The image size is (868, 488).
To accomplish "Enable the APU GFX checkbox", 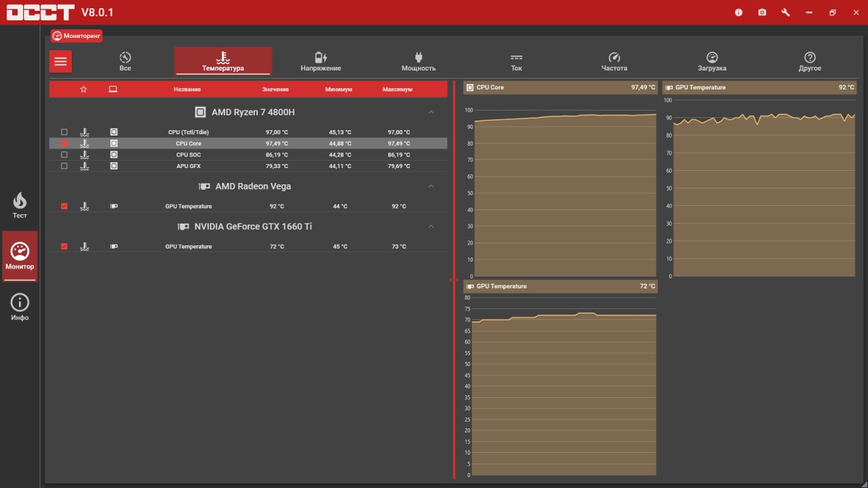I will (x=64, y=166).
